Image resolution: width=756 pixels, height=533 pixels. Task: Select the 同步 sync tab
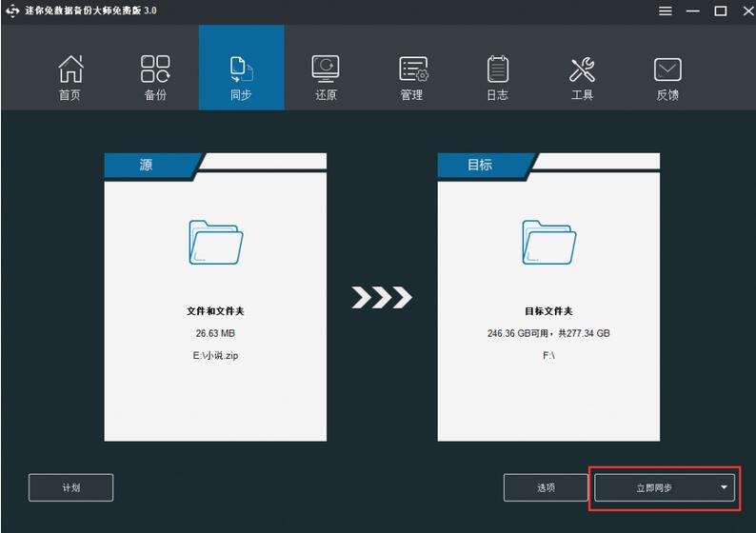coord(241,68)
